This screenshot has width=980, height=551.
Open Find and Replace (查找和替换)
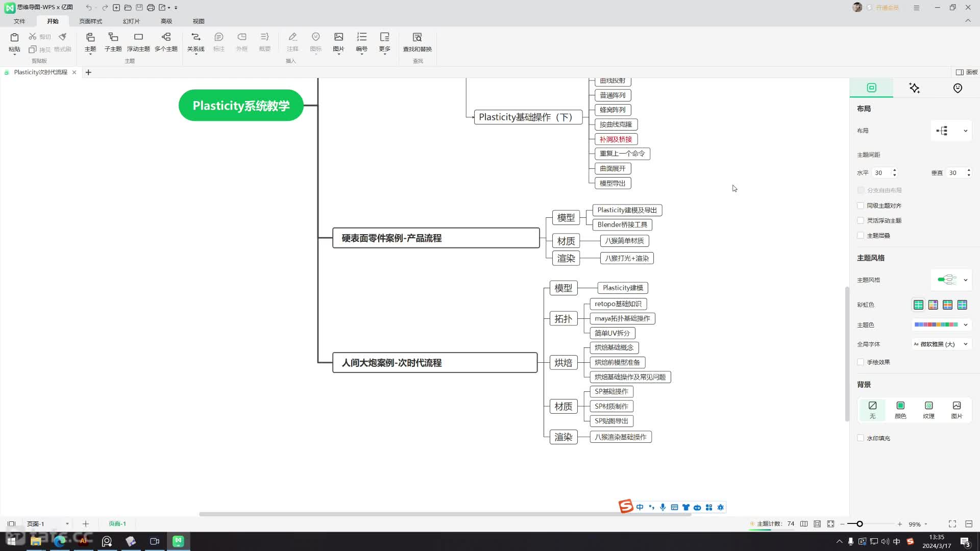click(417, 37)
